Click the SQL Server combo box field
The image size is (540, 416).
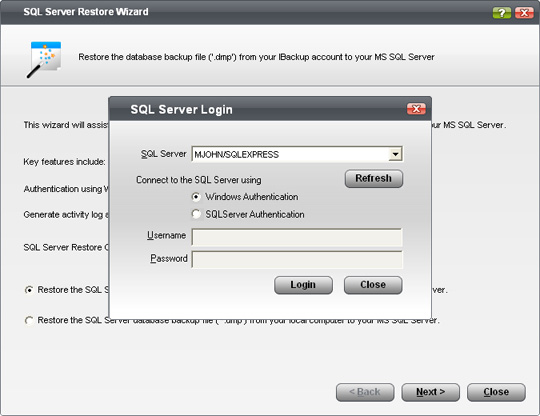pos(297,154)
